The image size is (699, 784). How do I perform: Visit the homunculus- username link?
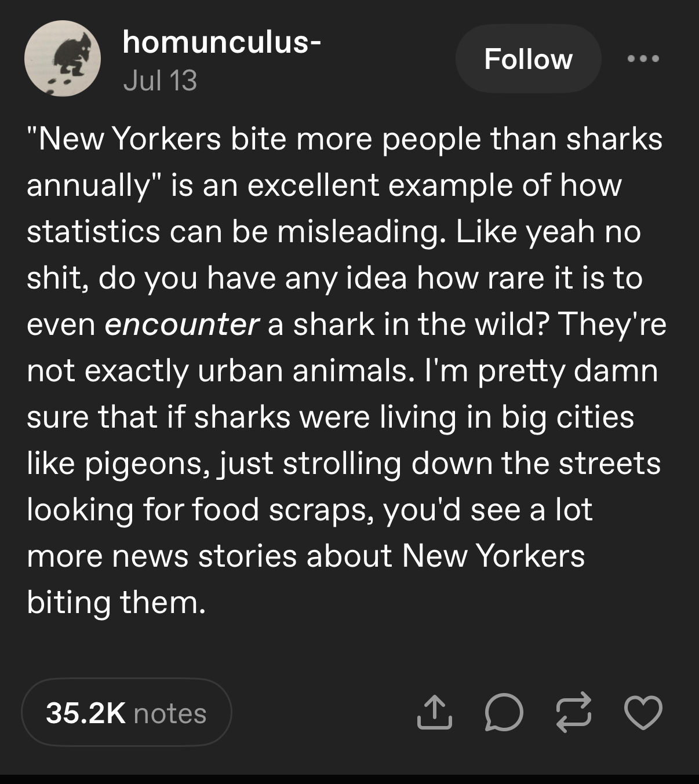pyautogui.click(x=221, y=42)
